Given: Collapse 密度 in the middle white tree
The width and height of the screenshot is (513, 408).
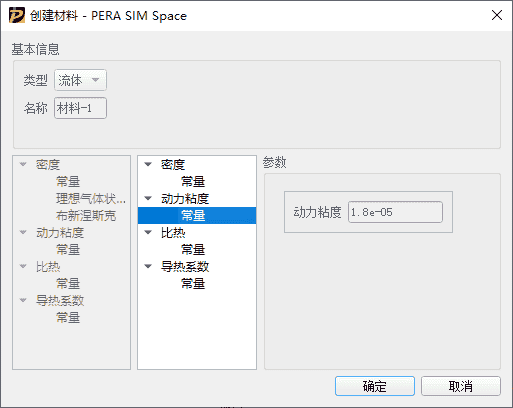Looking at the screenshot, I should pos(148,164).
